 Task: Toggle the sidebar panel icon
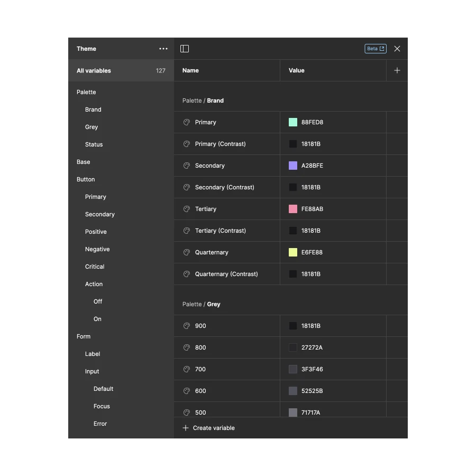pyautogui.click(x=185, y=49)
